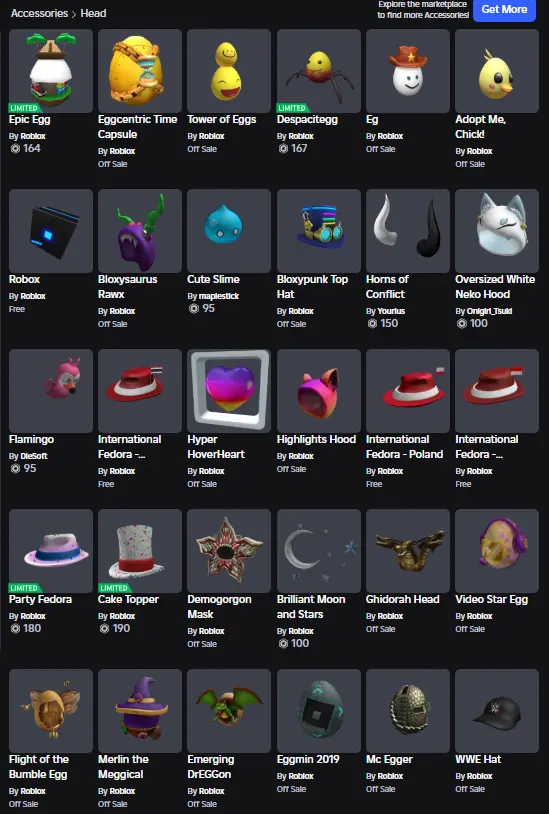Select the Brilliant Moon and Stars item
The width and height of the screenshot is (549, 814).
[x=319, y=551]
